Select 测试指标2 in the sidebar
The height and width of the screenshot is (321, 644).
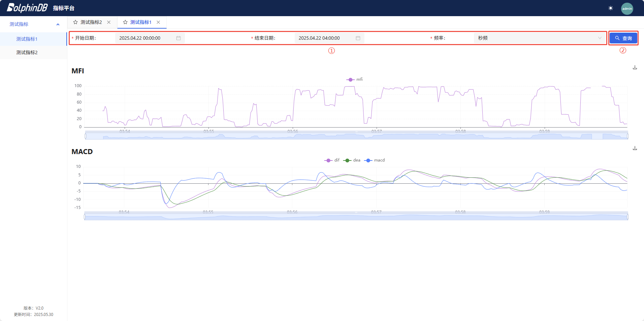[x=27, y=52]
